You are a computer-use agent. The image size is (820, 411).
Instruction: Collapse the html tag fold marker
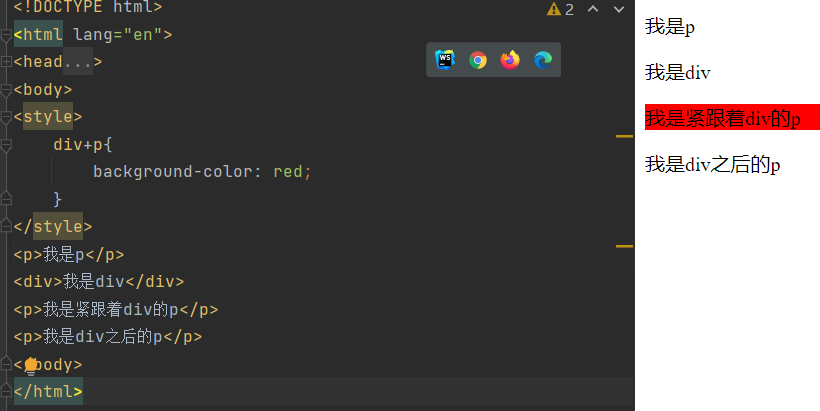[x=7, y=35]
